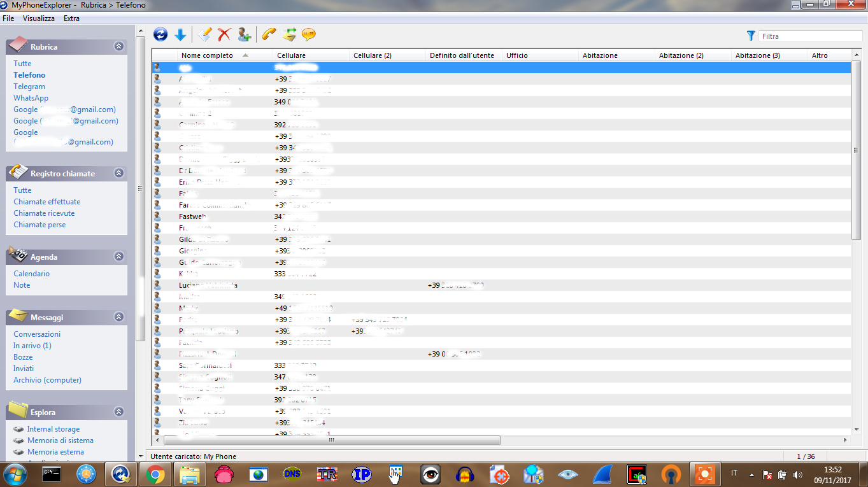Viewport: 868px width, 487px height.
Task: Click the Rubrica address book header icon
Action: (x=18, y=45)
